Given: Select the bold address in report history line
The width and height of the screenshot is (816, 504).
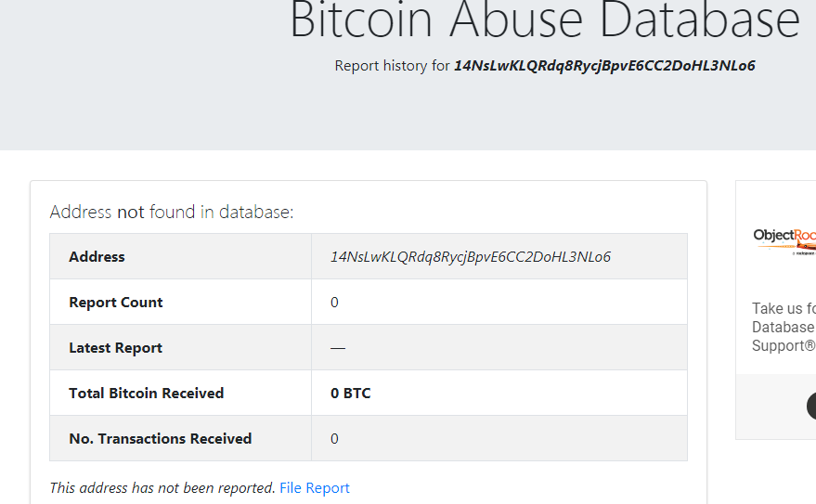Looking at the screenshot, I should coord(604,66).
